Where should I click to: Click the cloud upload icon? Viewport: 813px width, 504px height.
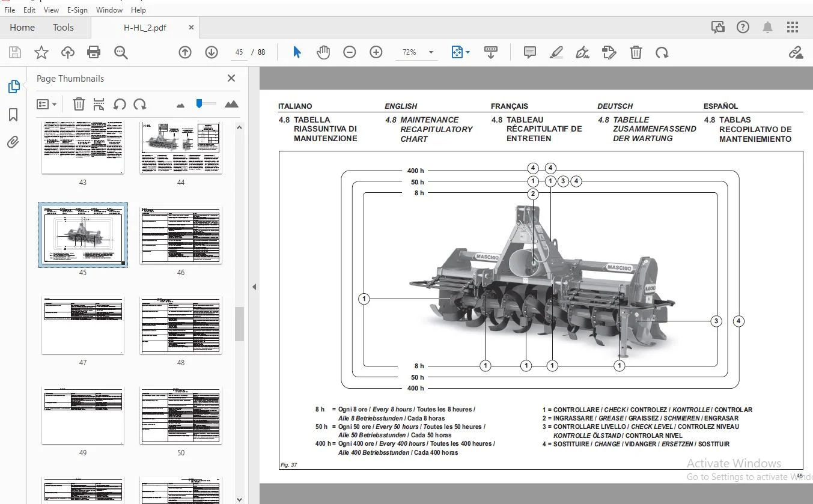(x=68, y=52)
